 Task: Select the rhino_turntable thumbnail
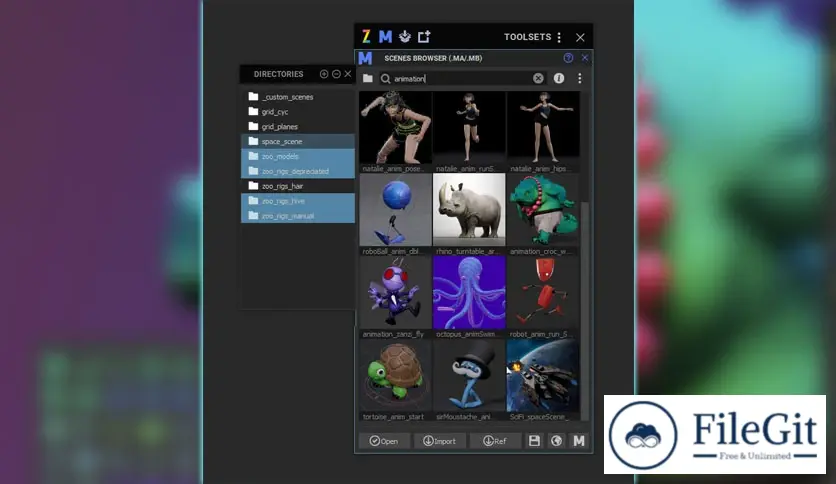click(469, 210)
